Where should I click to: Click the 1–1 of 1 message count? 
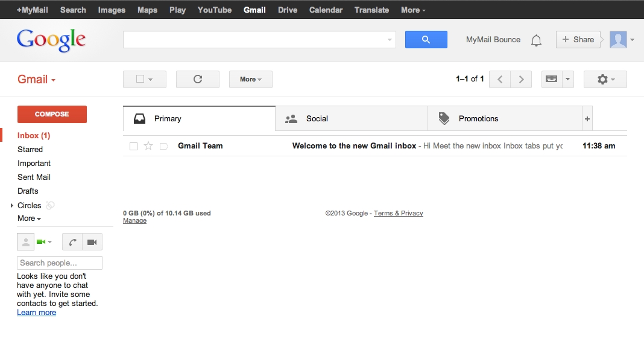pos(470,79)
